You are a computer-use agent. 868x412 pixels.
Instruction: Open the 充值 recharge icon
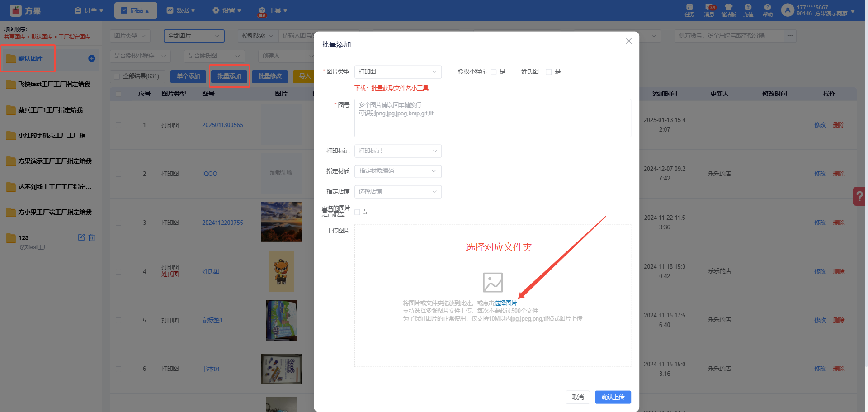click(x=748, y=7)
